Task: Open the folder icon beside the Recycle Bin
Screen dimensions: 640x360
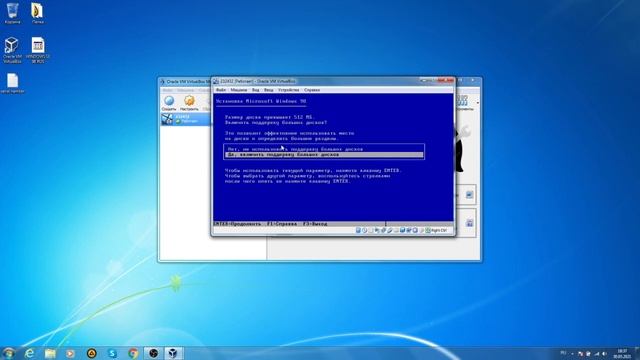Action: click(38, 12)
